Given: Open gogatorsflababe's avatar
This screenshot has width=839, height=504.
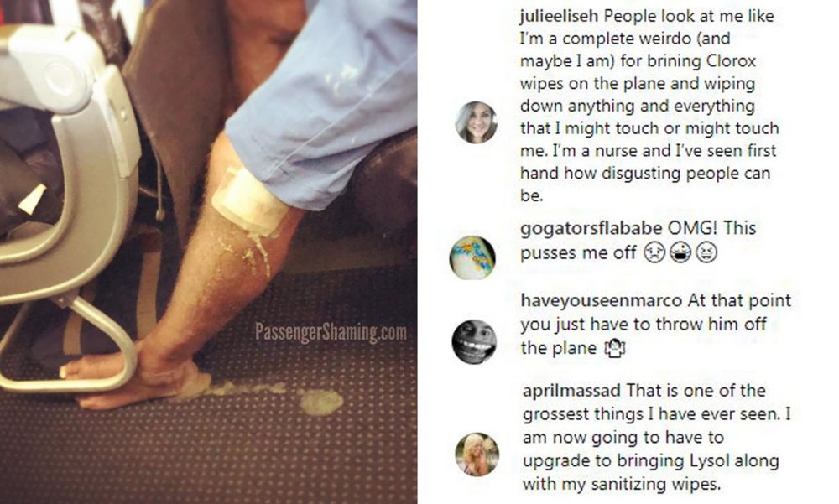Looking at the screenshot, I should (472, 257).
